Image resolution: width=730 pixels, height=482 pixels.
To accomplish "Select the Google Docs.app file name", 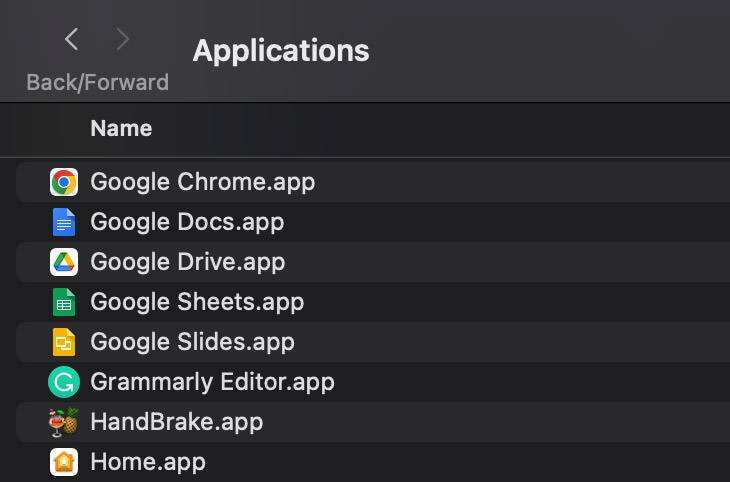I will pos(187,222).
